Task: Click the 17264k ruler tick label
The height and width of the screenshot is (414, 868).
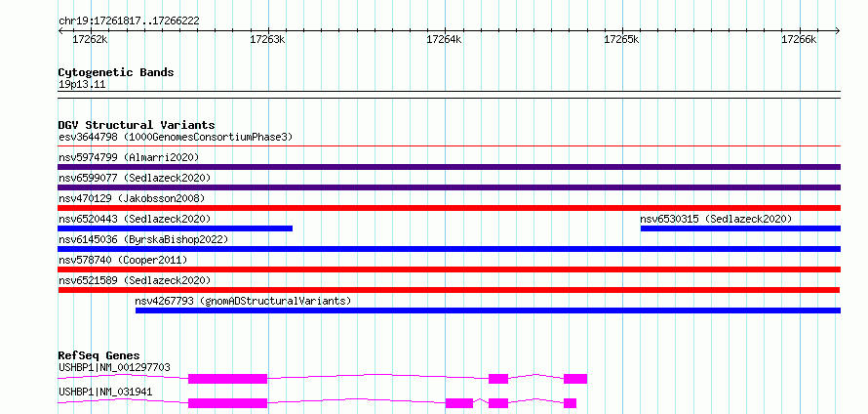Action: coord(444,40)
